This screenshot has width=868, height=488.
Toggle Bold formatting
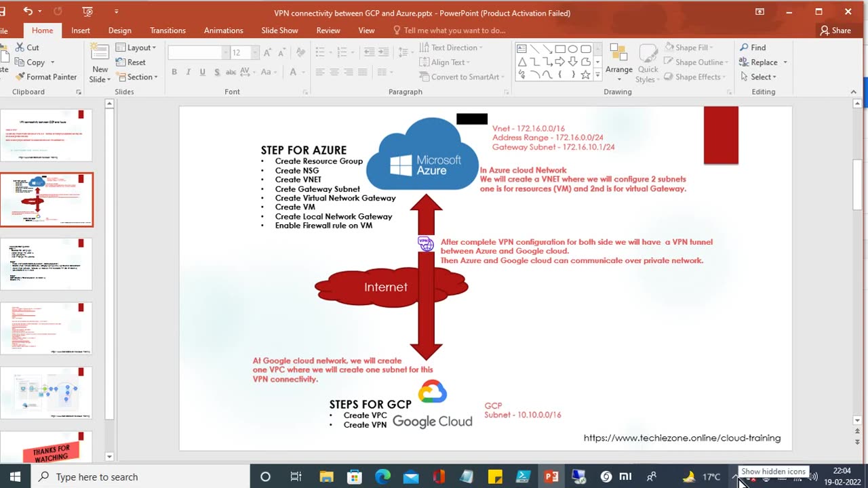point(174,72)
